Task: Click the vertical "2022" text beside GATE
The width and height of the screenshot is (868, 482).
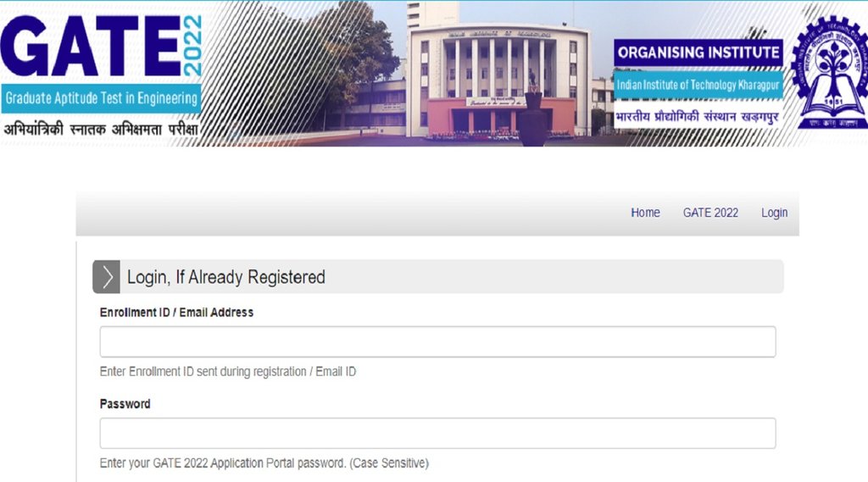Action: point(192,47)
